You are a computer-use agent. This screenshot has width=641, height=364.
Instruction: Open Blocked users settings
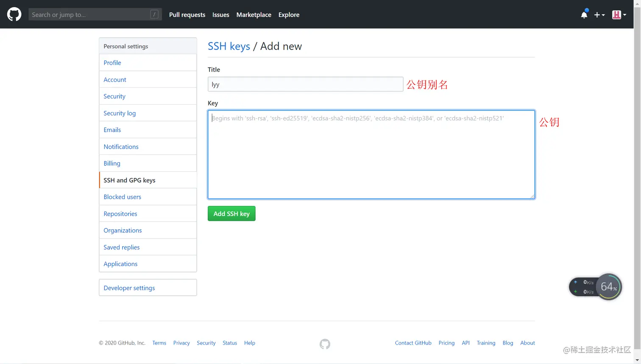[x=148, y=197]
